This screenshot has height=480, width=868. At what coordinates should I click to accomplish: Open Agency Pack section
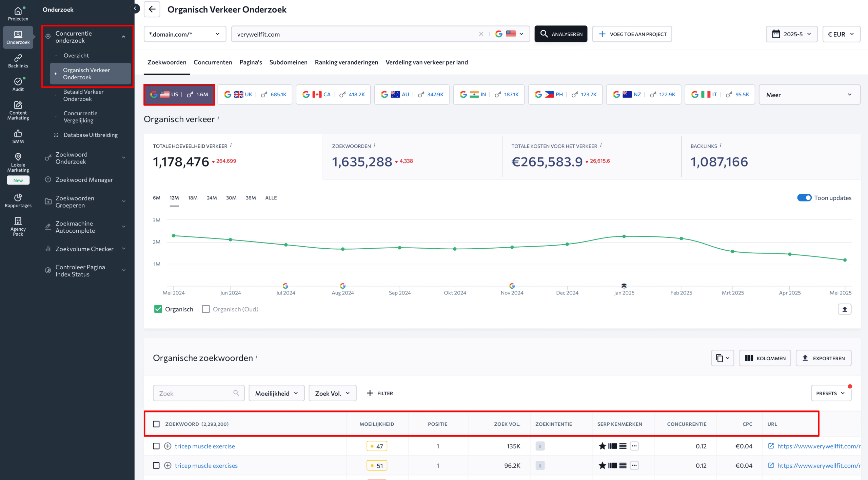pyautogui.click(x=18, y=227)
